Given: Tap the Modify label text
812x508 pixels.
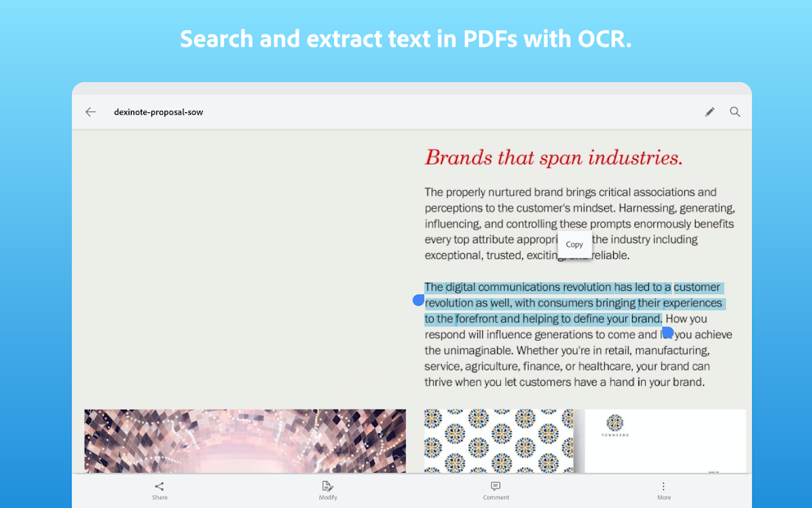Looking at the screenshot, I should tap(327, 497).
